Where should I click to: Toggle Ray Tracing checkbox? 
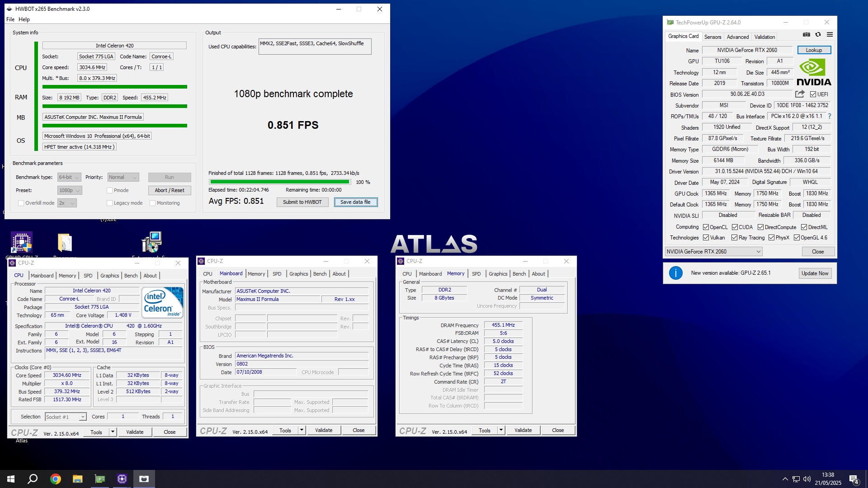coord(734,238)
